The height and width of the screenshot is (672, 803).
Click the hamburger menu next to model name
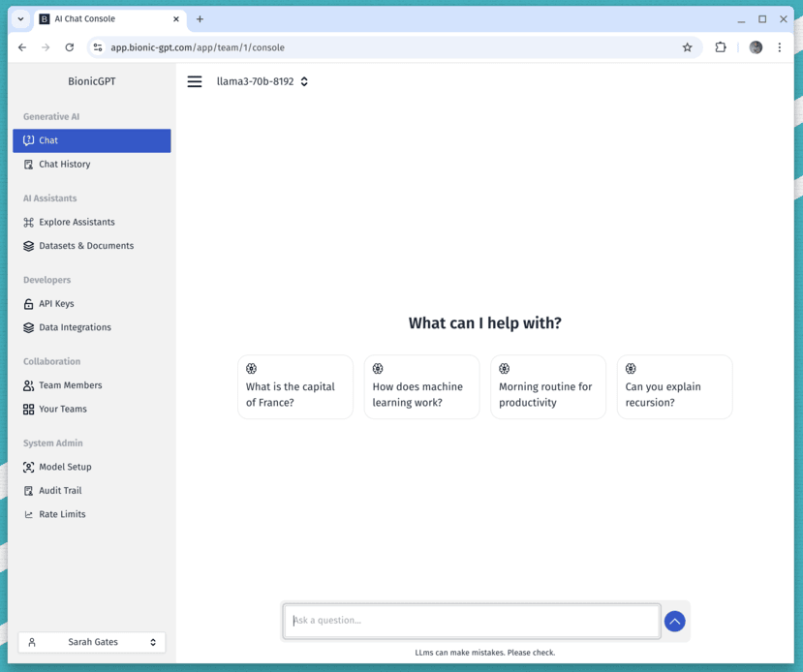point(194,81)
